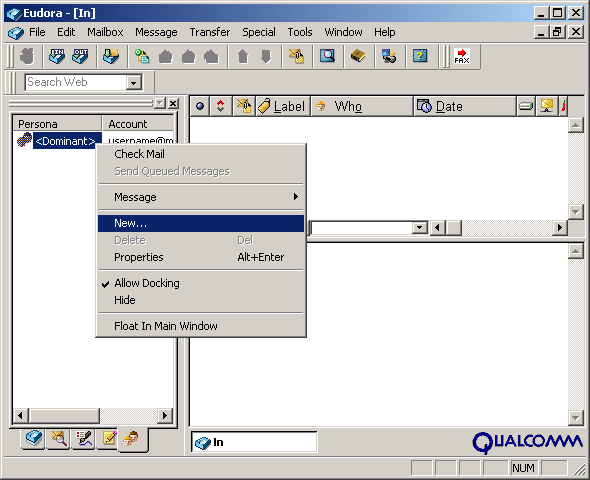Expand the Message submenu in context menu
Image resolution: width=590 pixels, height=480 pixels.
click(x=201, y=197)
